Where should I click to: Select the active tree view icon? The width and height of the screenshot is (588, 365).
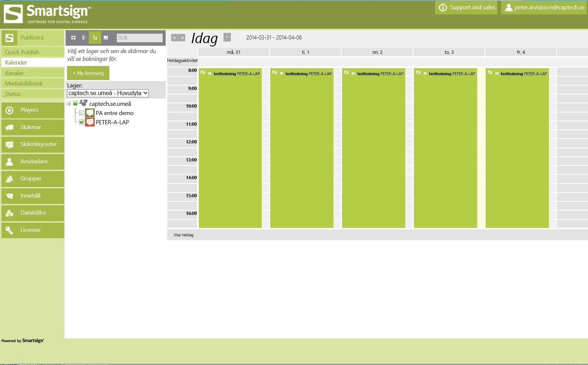pos(95,38)
